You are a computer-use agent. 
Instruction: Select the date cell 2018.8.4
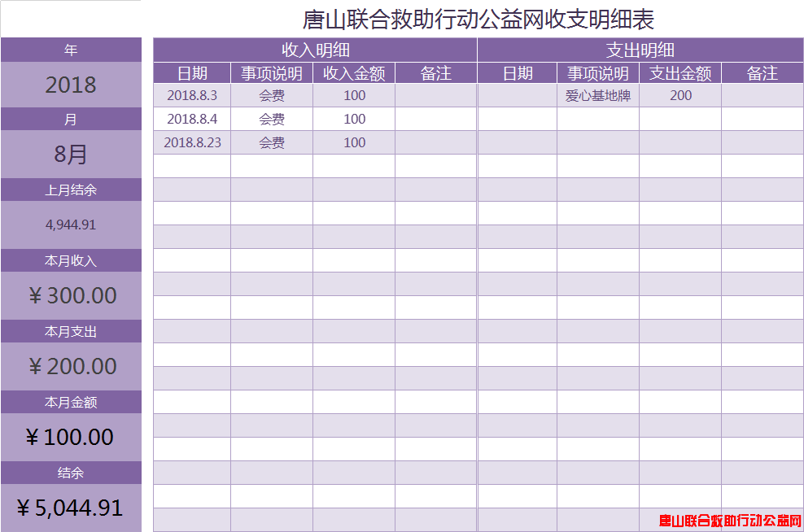point(192,119)
